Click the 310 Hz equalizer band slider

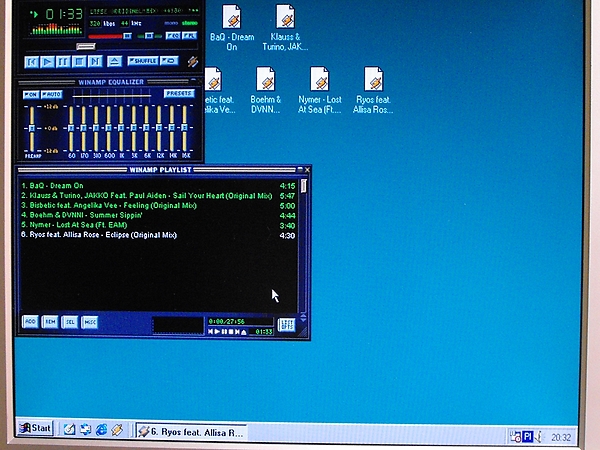coord(96,128)
